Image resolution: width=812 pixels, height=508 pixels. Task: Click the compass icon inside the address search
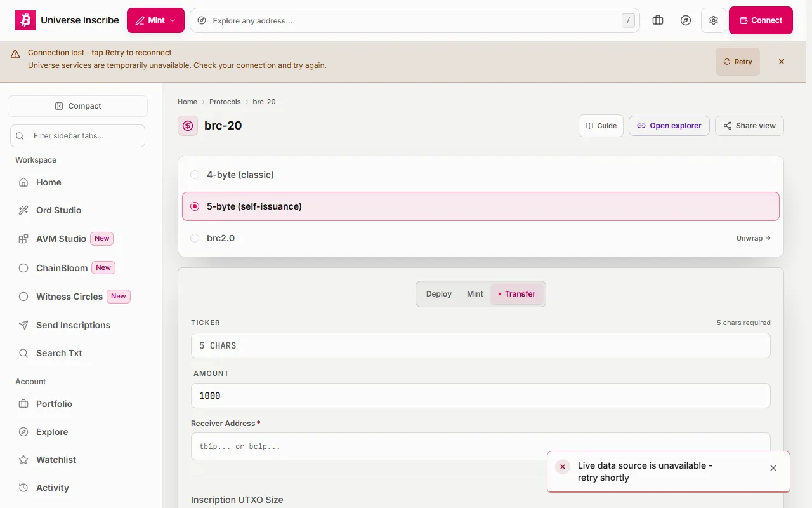coord(202,20)
